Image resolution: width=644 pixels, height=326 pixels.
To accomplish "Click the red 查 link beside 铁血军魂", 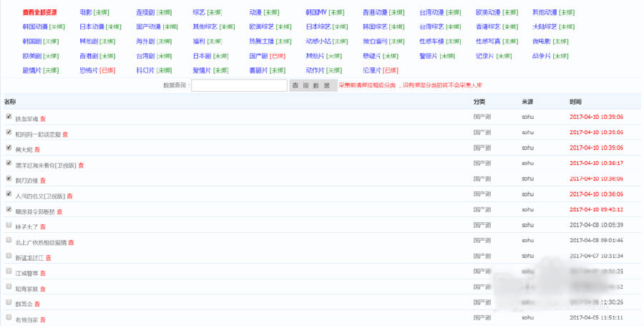I will tap(43, 119).
